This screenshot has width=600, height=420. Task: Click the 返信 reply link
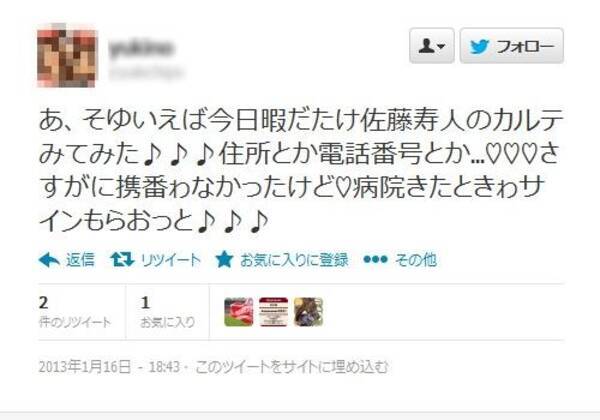point(80,260)
